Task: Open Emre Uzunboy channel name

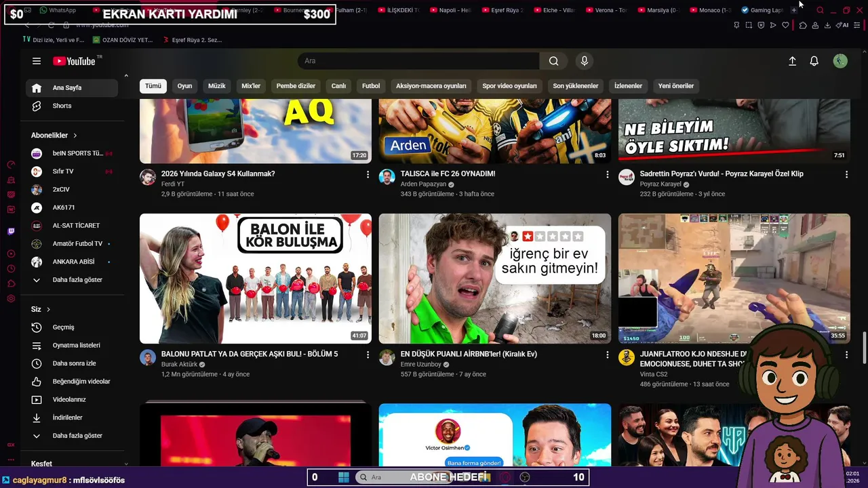Action: (x=420, y=365)
